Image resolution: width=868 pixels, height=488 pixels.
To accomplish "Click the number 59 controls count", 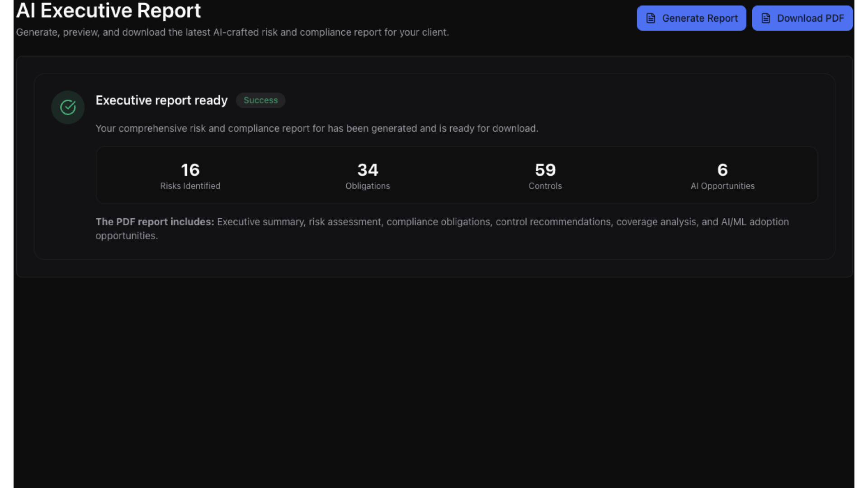I will 545,170.
